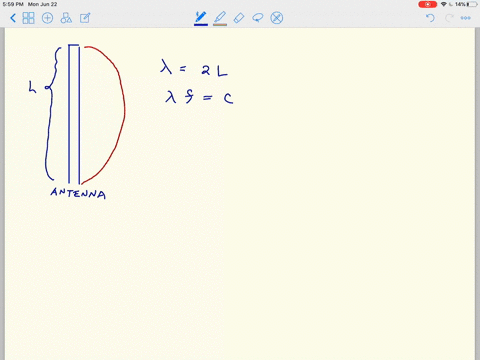Open the shapes insert tool

(x=66, y=18)
